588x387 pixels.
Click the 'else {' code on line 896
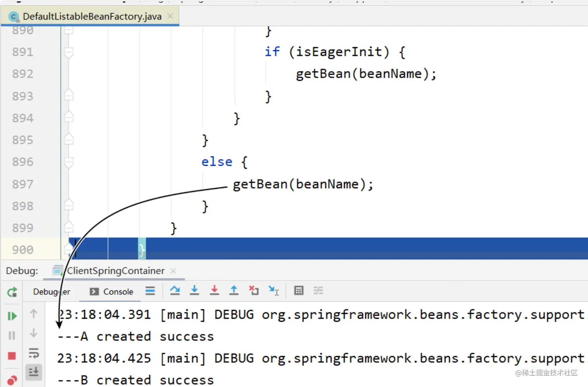224,162
